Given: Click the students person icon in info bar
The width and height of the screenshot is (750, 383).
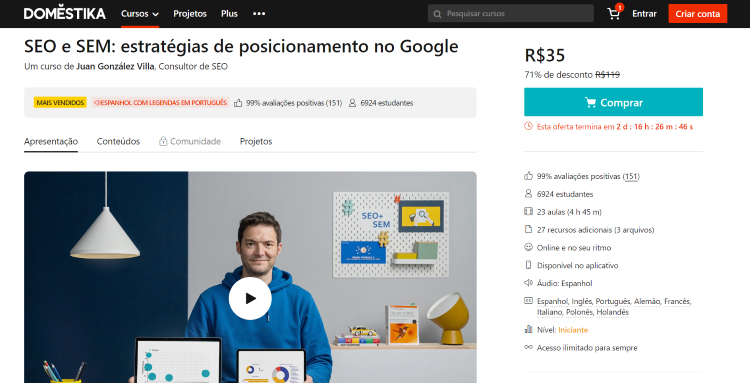Looking at the screenshot, I should pos(353,103).
